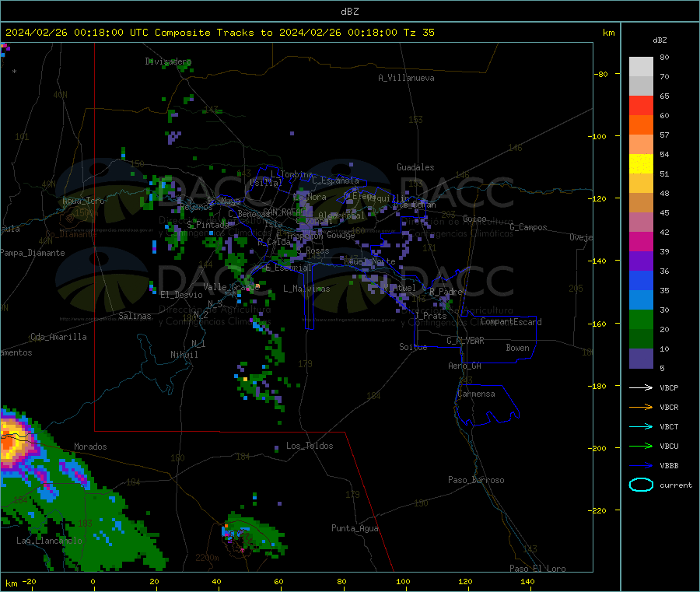Viewport: 700px width, 592px height.
Task: Click the L_Malvinas map label
Action: pos(306,289)
